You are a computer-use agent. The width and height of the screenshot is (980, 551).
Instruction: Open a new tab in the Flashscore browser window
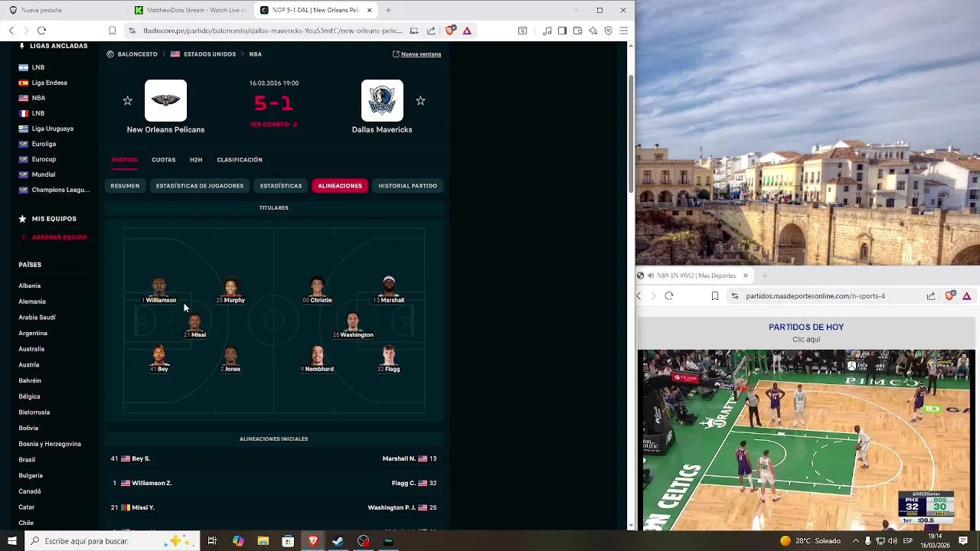pos(388,10)
